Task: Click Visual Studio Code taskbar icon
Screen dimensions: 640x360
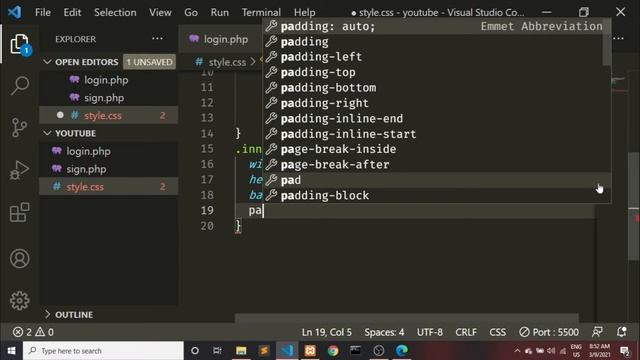Action: pyautogui.click(x=287, y=351)
